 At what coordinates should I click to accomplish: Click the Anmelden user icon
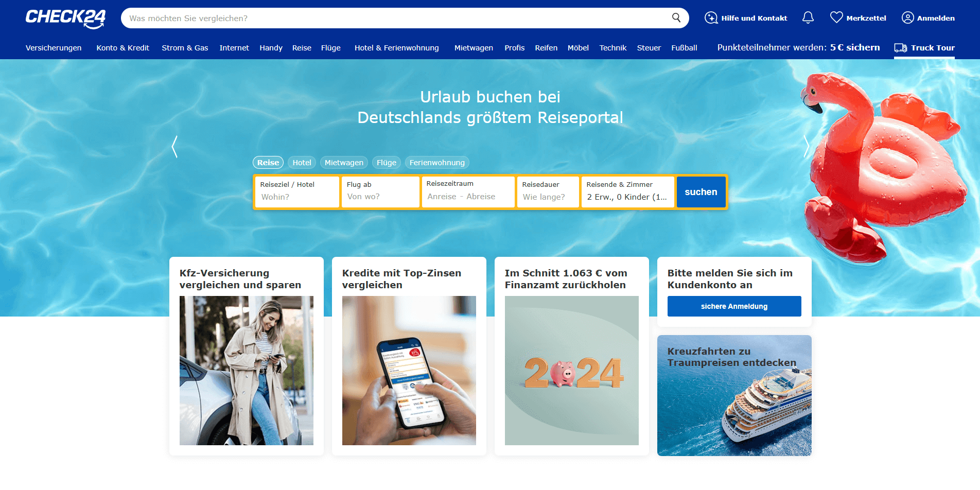coord(908,17)
